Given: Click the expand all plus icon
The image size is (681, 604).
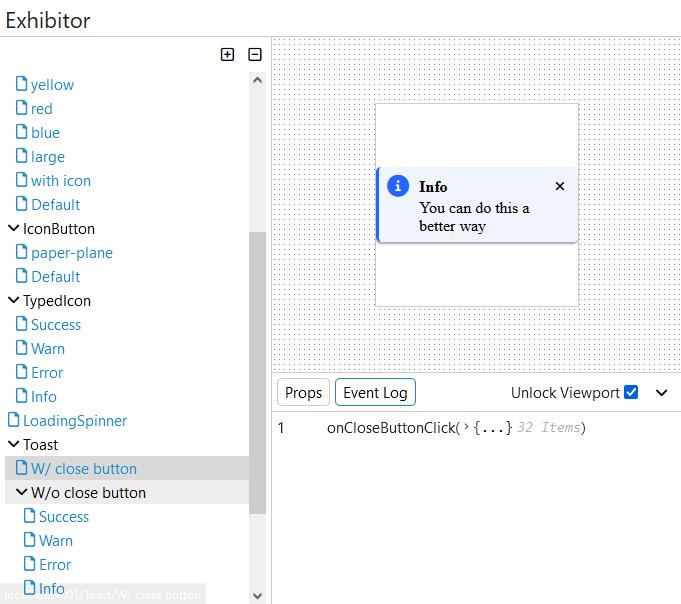Looking at the screenshot, I should pyautogui.click(x=227, y=54).
